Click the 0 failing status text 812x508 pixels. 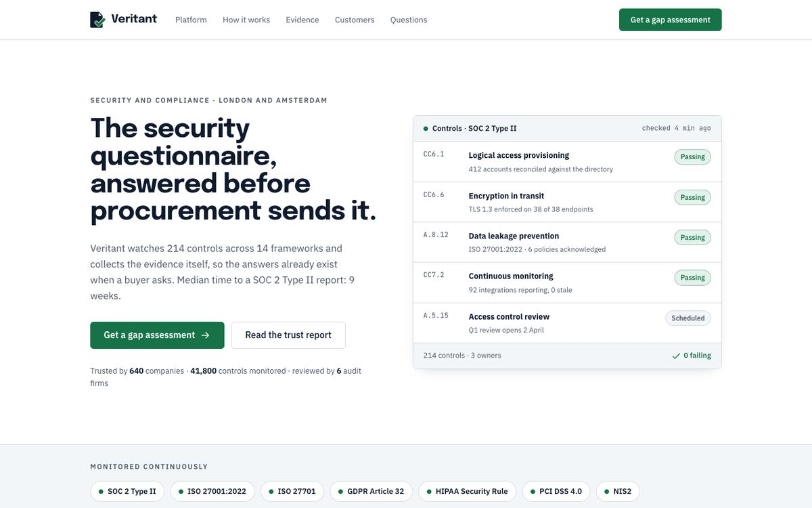click(x=697, y=356)
